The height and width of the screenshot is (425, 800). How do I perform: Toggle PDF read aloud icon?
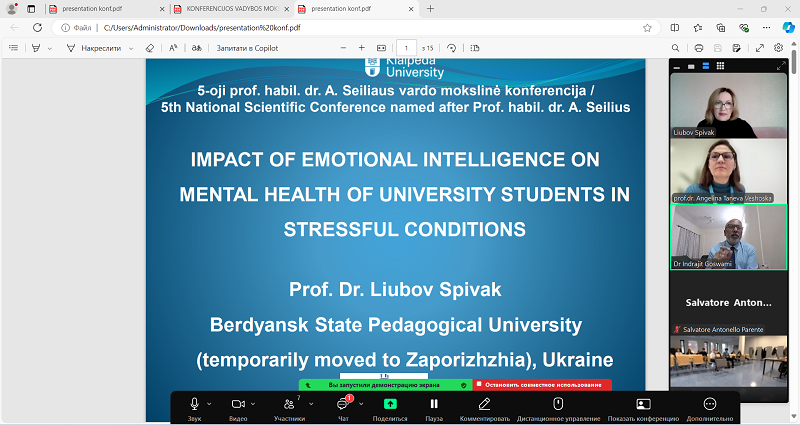point(173,48)
